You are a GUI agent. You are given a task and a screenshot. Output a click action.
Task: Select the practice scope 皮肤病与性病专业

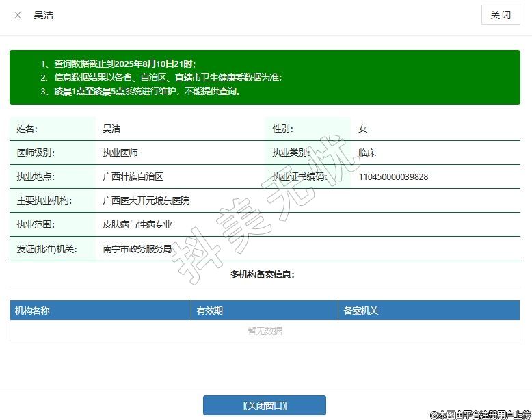tap(137, 224)
